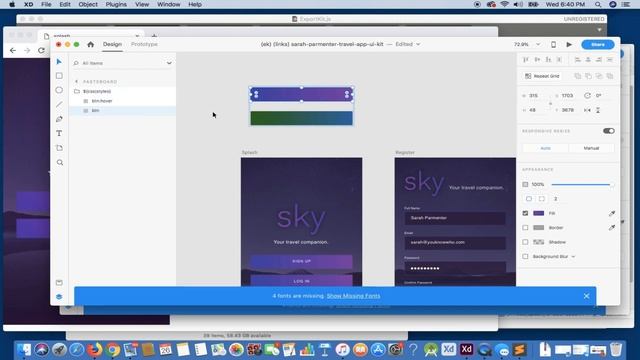Screen dimensions: 640x360
Task: Select the btn layer row
Action: (122, 111)
